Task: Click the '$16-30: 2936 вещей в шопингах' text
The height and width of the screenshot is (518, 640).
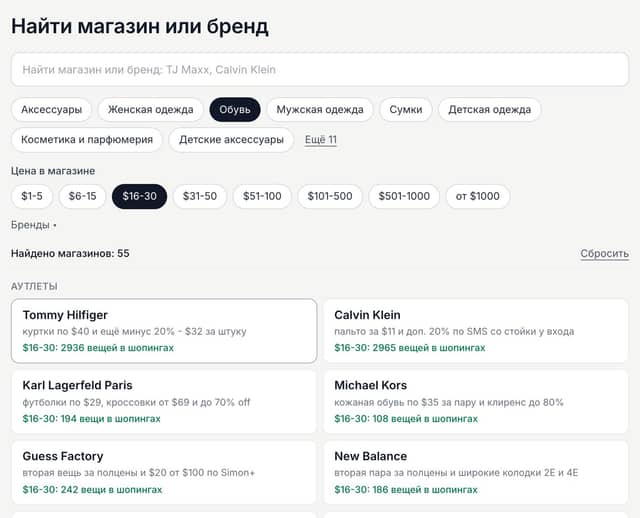Action: (98, 348)
